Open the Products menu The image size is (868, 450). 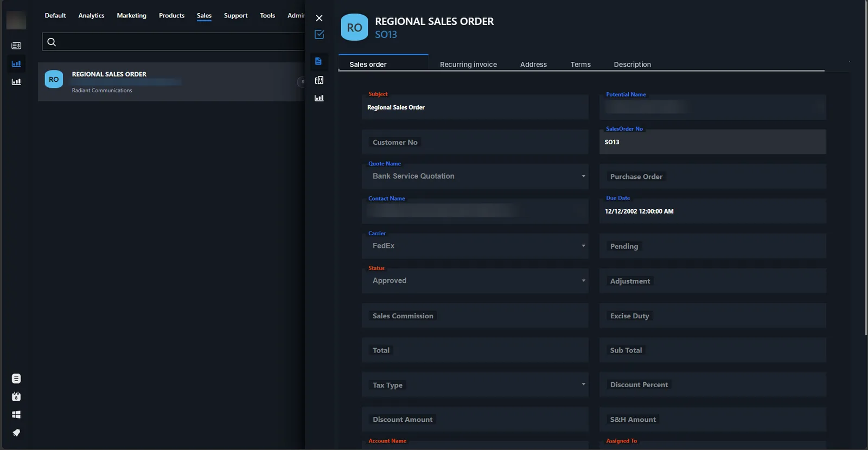pos(171,16)
